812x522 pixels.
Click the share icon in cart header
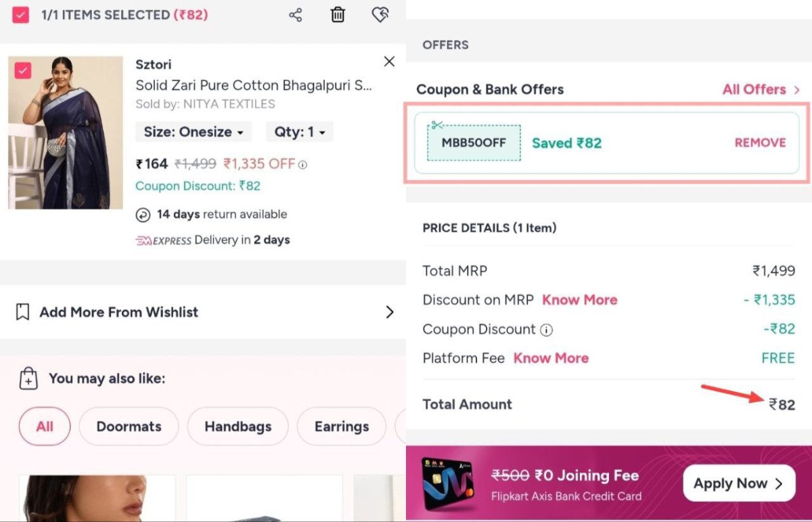(296, 15)
